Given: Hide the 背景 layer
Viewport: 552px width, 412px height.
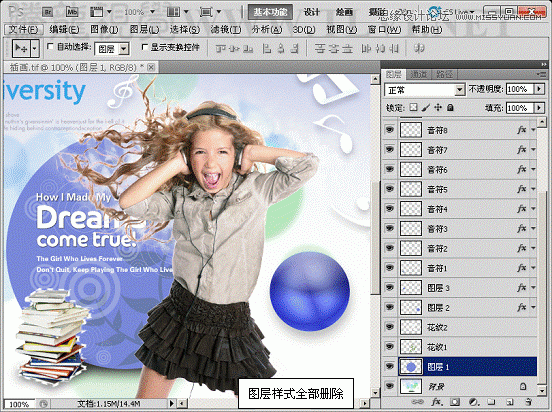Looking at the screenshot, I should [389, 386].
